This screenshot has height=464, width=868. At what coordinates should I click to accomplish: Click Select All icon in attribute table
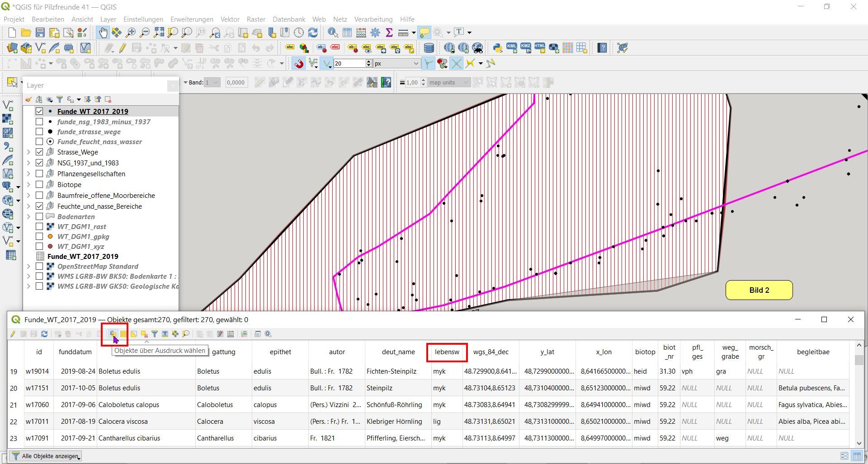pyautogui.click(x=123, y=334)
